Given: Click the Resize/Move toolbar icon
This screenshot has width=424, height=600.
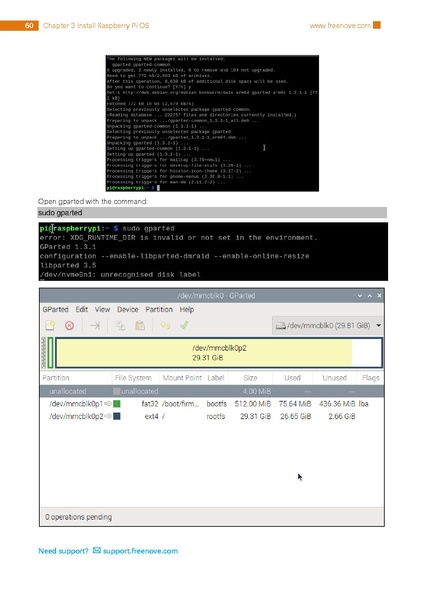Looking at the screenshot, I should (x=95, y=326).
